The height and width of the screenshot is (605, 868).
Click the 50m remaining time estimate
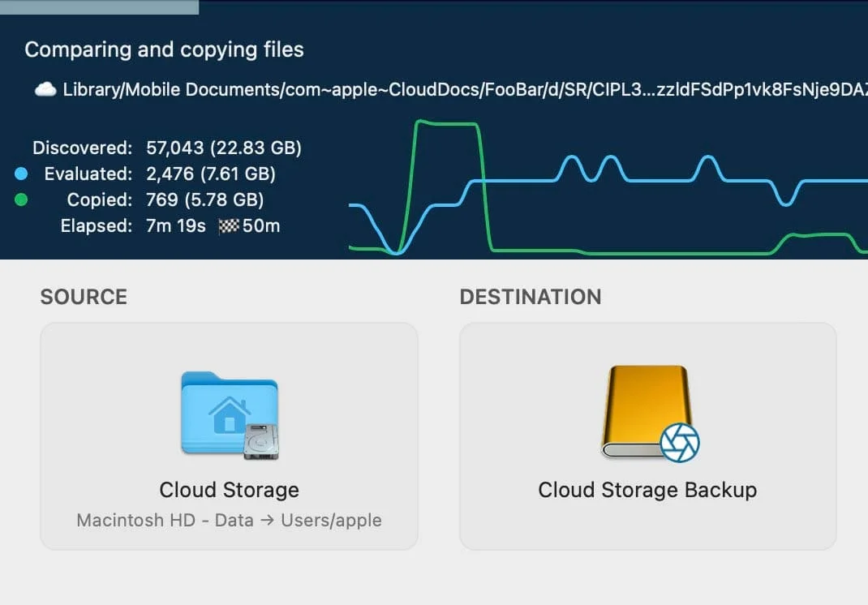tap(261, 226)
